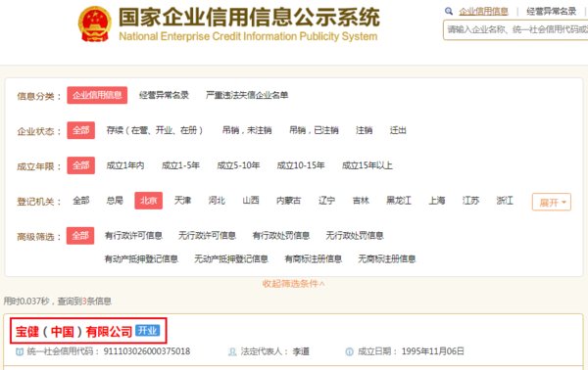Select 全部 under 高级筛选
The image size is (588, 370).
tap(80, 236)
